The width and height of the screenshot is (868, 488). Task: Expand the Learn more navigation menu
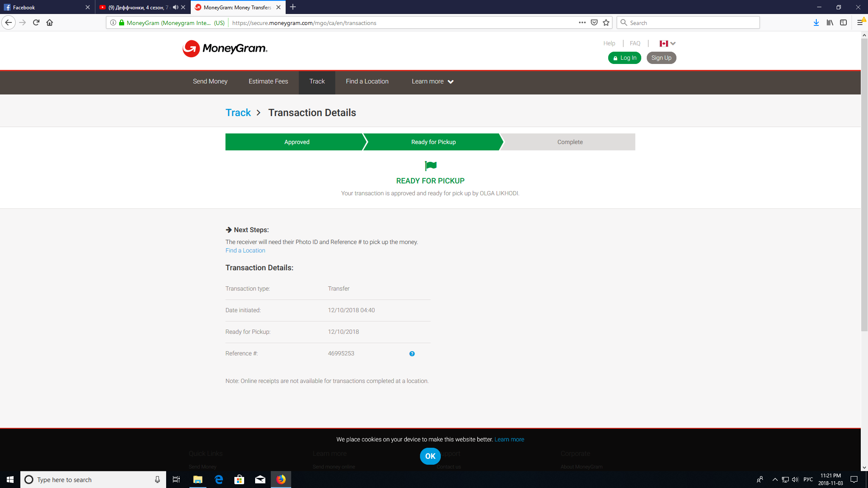coord(432,82)
